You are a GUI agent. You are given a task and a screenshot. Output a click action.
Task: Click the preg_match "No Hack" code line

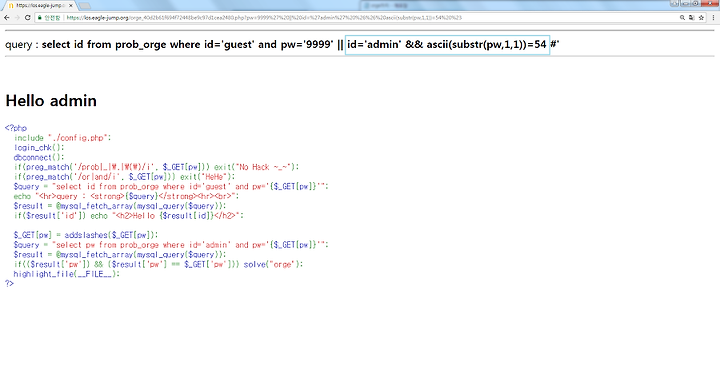[156, 167]
